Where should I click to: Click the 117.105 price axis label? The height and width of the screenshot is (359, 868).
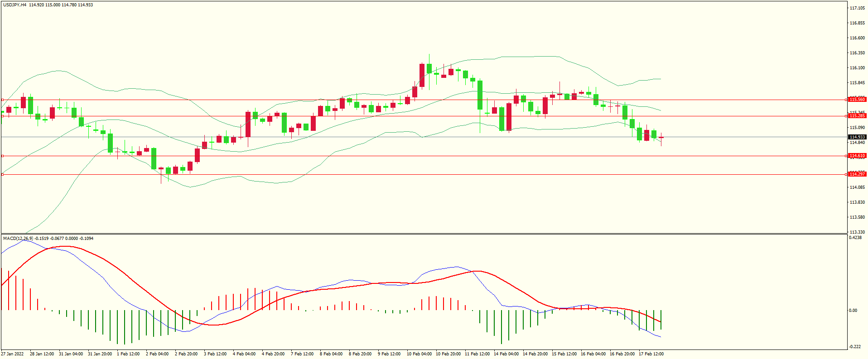(x=857, y=8)
